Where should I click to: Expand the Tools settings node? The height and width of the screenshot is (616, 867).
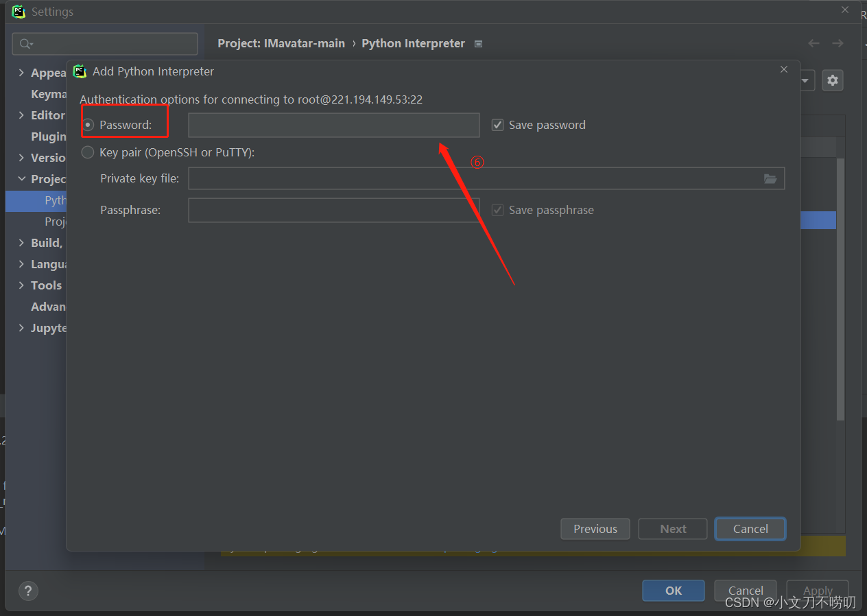[x=21, y=285]
